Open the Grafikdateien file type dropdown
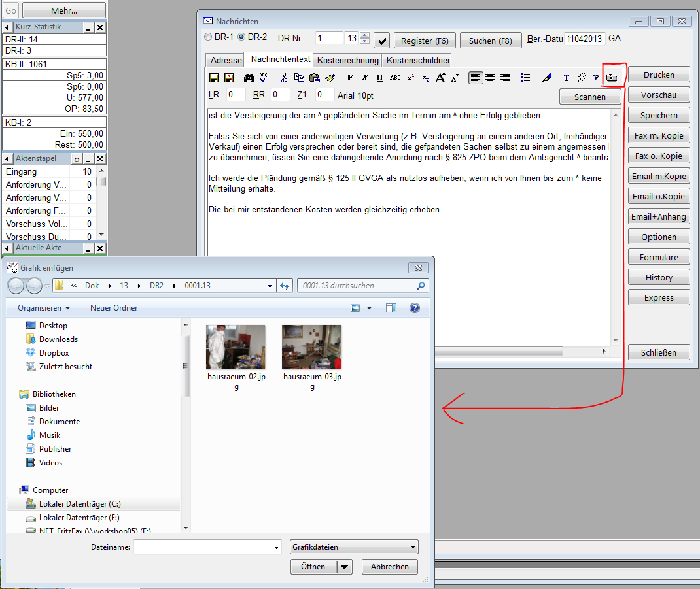Viewport: 700px width, 589px height. point(354,547)
